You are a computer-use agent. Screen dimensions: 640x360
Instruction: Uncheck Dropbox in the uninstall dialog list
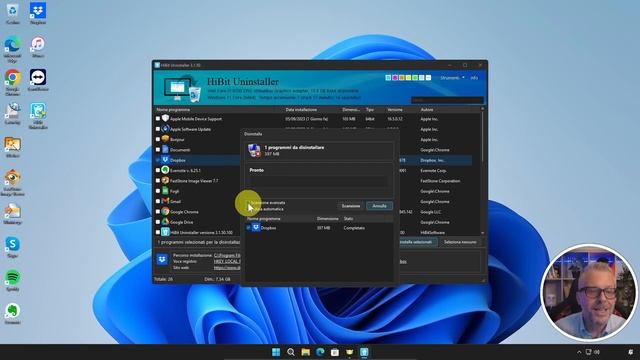(249, 228)
